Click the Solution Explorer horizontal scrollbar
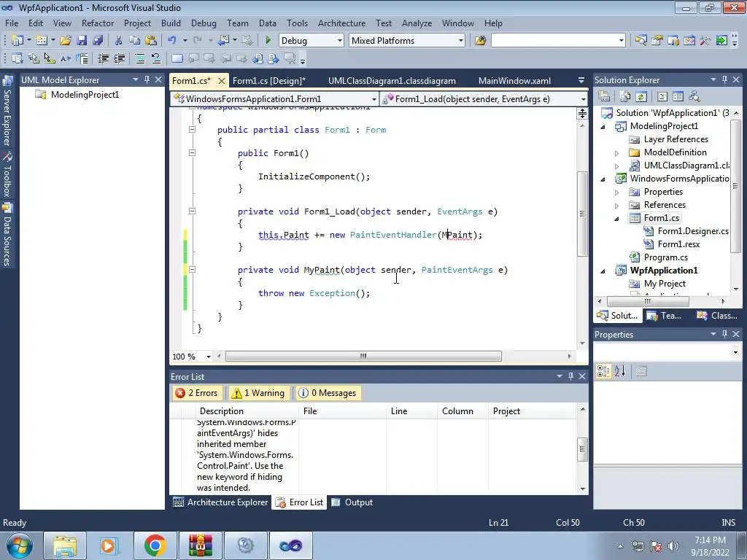 [648, 301]
